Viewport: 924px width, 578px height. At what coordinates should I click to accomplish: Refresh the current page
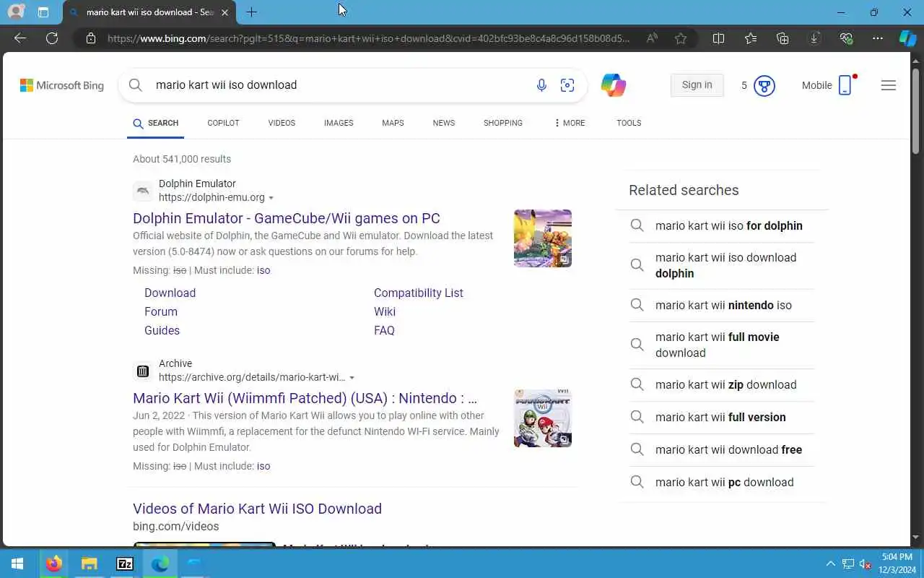coord(52,38)
